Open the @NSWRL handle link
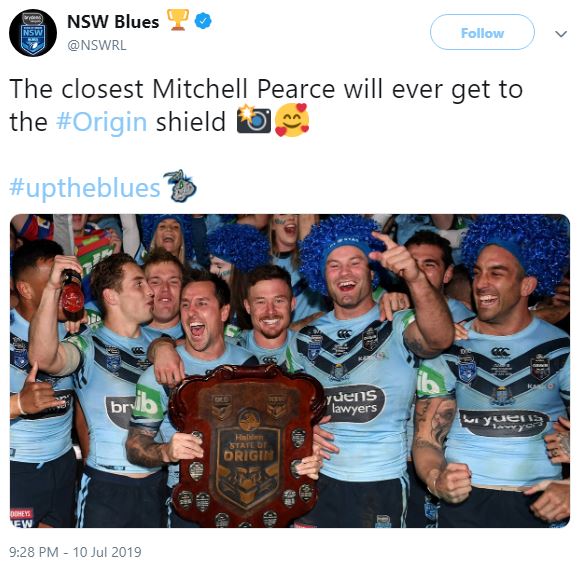Viewport: 587px width, 569px height. point(97,45)
